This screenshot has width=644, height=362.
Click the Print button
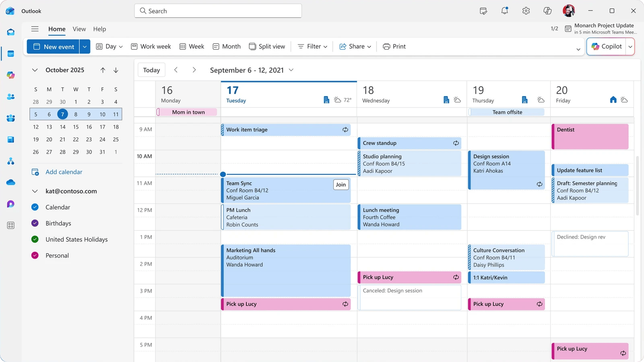click(x=394, y=47)
